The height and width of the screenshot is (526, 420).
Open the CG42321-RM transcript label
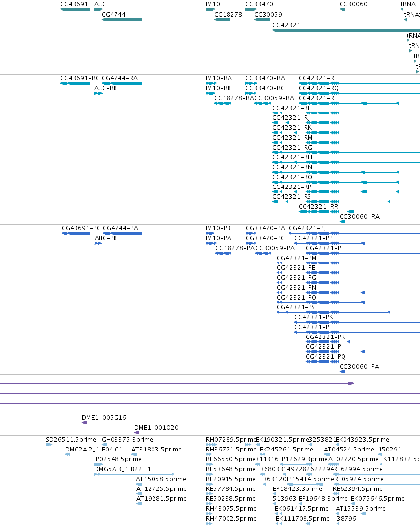click(293, 138)
